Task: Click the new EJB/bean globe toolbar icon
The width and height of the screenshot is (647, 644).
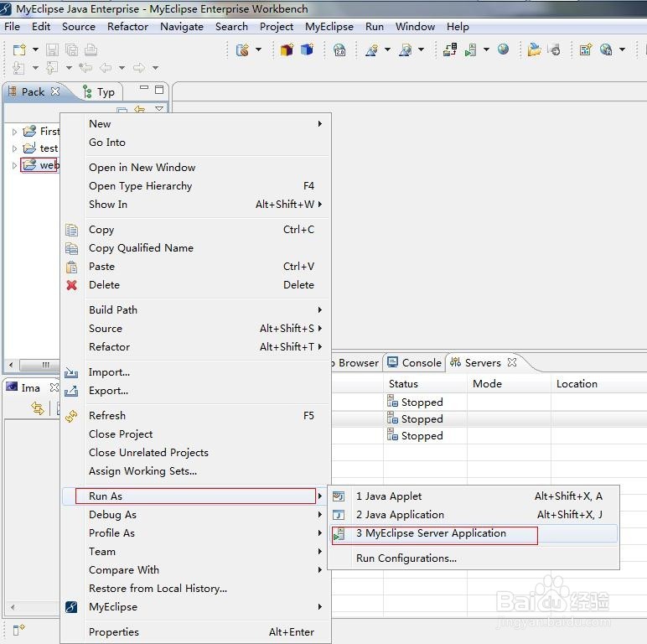Action: [x=243, y=50]
